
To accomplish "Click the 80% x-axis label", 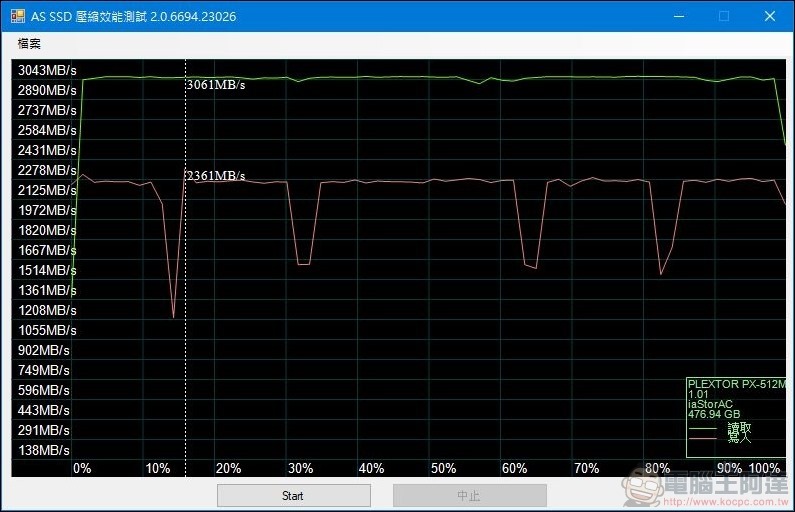I will pyautogui.click(x=658, y=468).
